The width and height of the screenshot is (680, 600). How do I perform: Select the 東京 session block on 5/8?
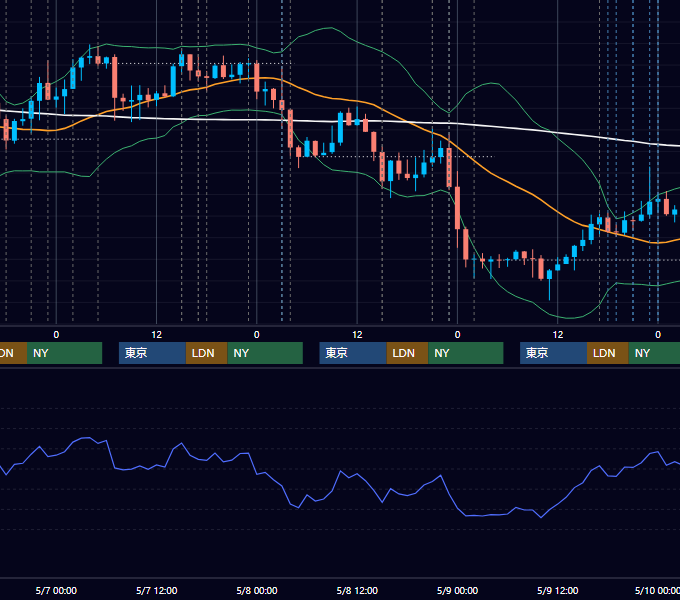coord(353,353)
